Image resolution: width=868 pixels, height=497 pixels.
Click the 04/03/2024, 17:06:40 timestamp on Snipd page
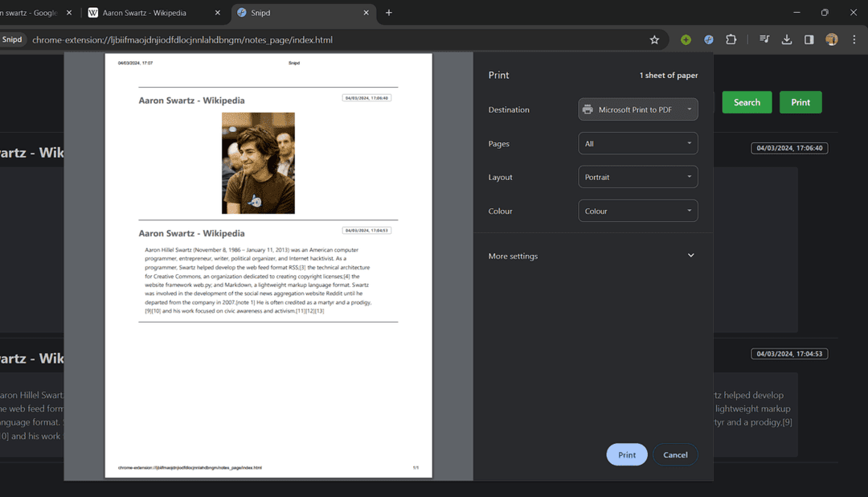click(789, 148)
